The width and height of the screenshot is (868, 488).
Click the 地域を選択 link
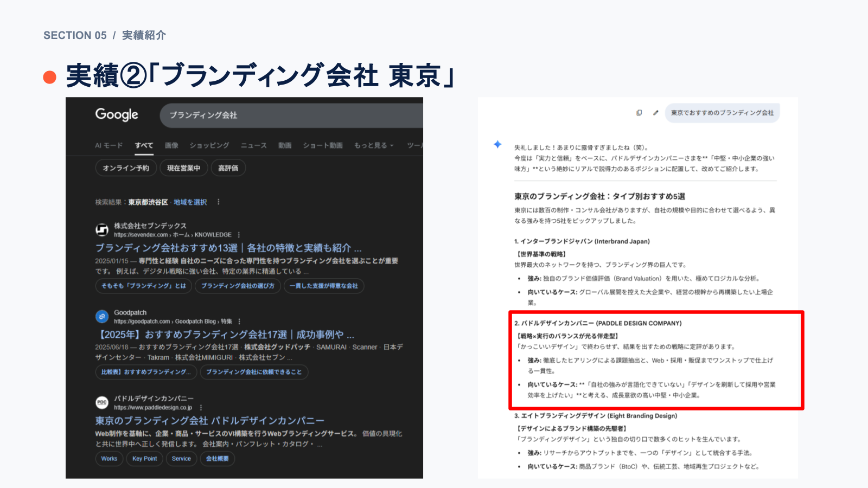coord(190,202)
